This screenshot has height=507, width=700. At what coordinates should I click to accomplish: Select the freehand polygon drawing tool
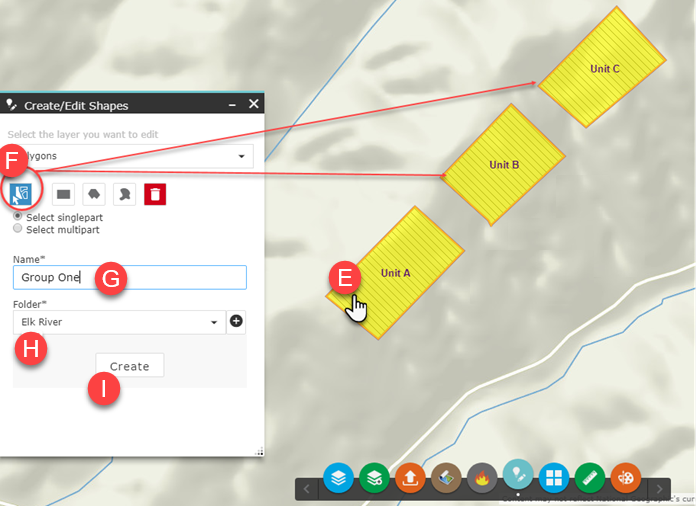124,193
